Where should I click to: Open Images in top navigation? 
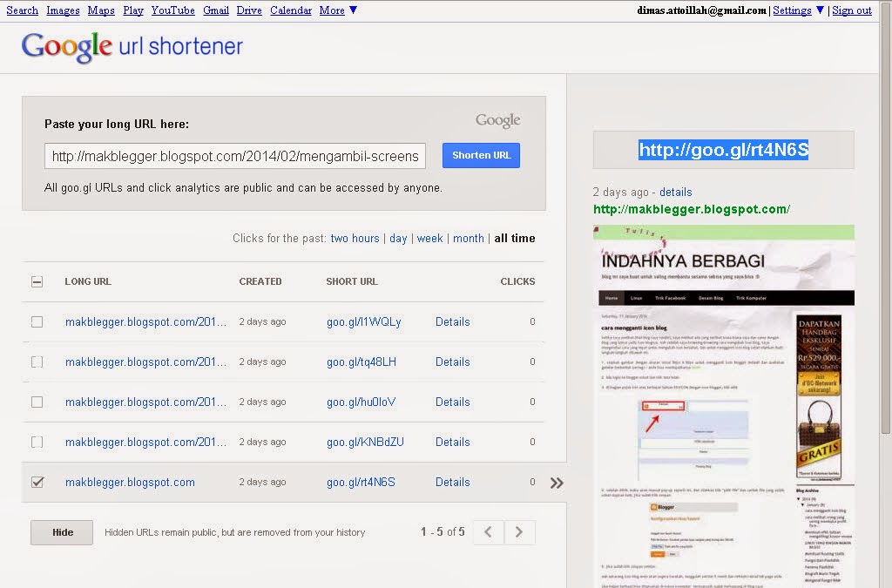63,10
